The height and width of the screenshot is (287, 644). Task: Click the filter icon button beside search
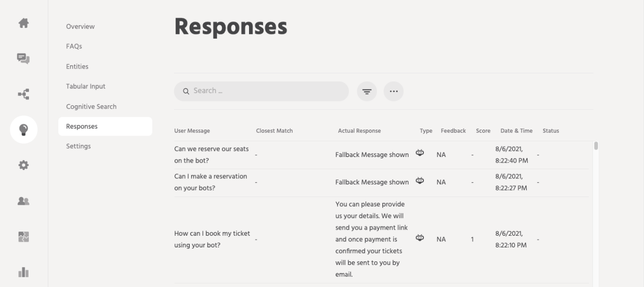[367, 91]
